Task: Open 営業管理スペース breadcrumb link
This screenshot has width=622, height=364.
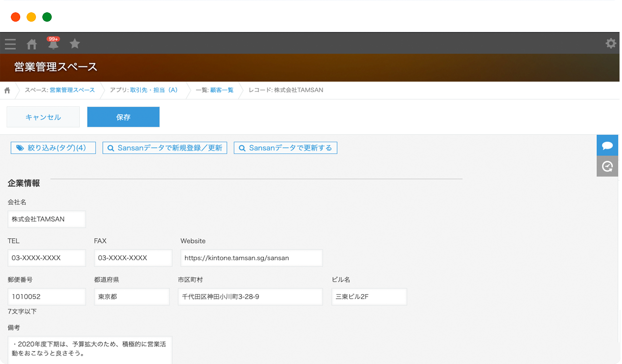Action: tap(72, 91)
